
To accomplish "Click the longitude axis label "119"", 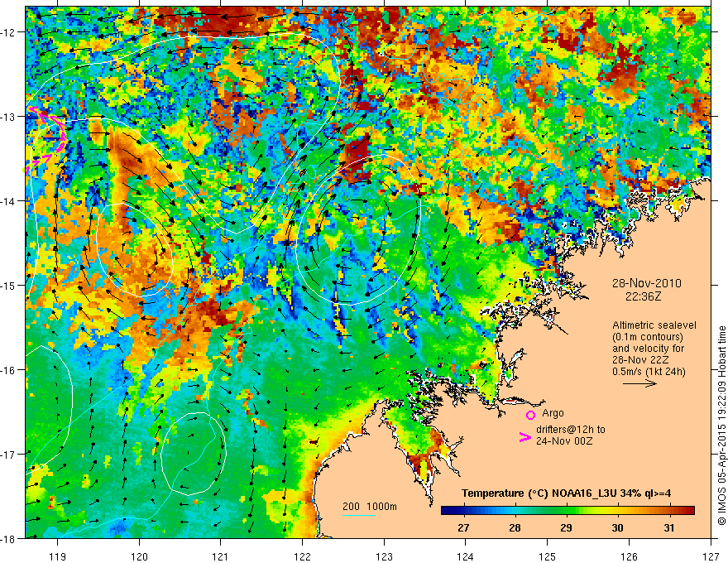I will click(58, 556).
